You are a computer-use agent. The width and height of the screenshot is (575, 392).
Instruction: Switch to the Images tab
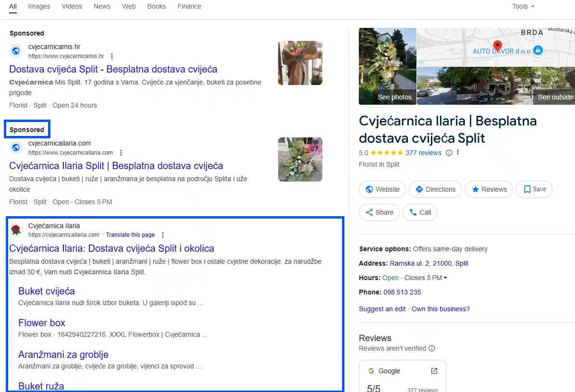point(39,6)
